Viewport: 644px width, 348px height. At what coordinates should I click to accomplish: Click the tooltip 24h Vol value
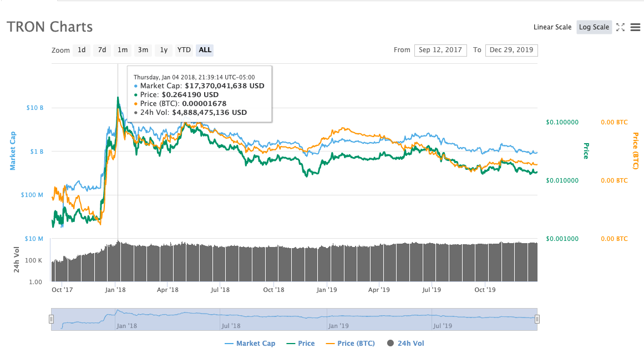(210, 113)
